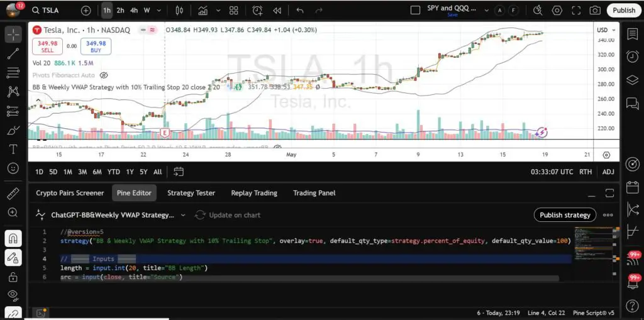644x320 pixels.
Task: Open the Replay Trading tab
Action: 254,193
